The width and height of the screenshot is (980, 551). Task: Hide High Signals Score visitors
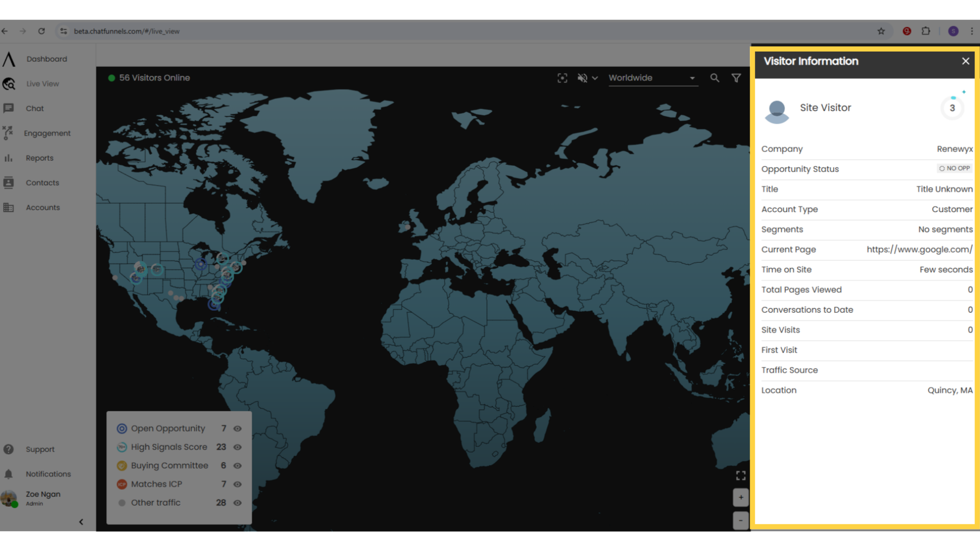(x=237, y=447)
